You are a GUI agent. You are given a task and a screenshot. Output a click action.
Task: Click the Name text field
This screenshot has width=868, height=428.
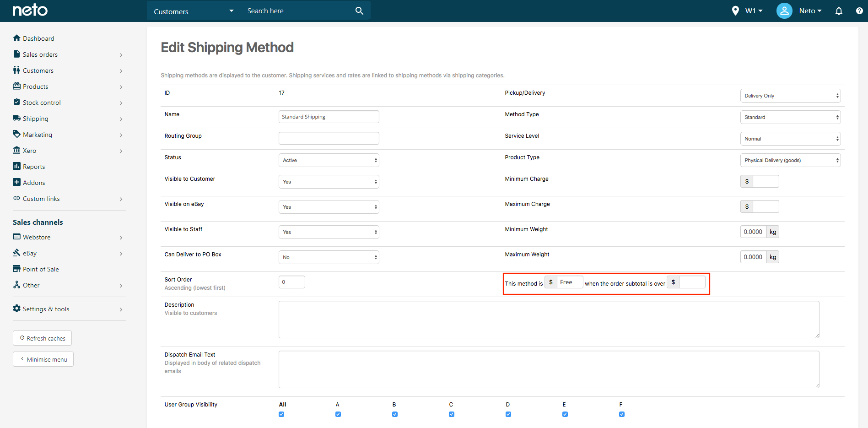[329, 117]
